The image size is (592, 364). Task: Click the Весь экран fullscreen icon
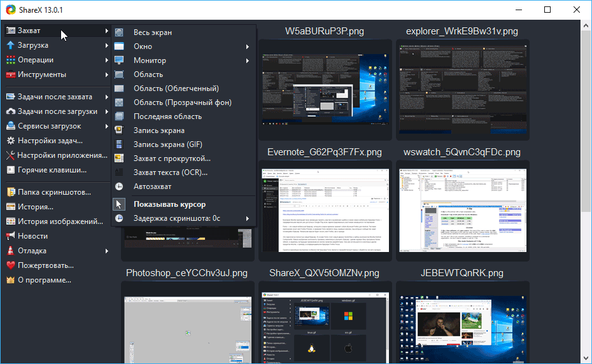[x=119, y=32]
